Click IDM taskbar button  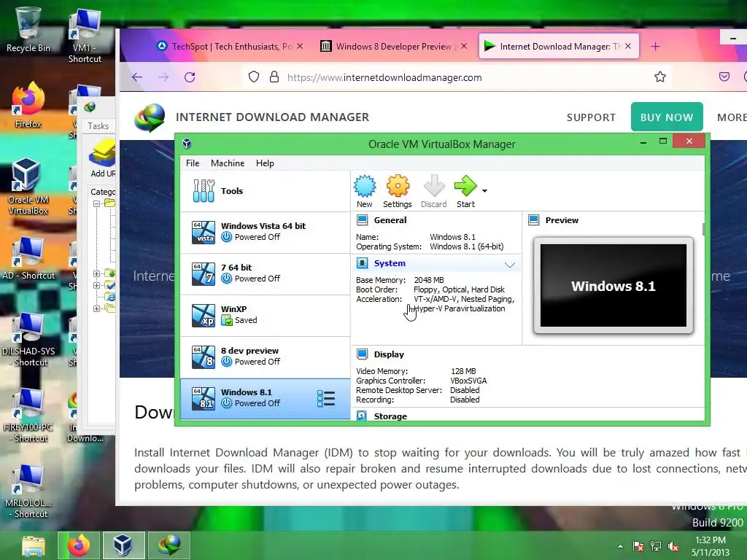tap(169, 545)
